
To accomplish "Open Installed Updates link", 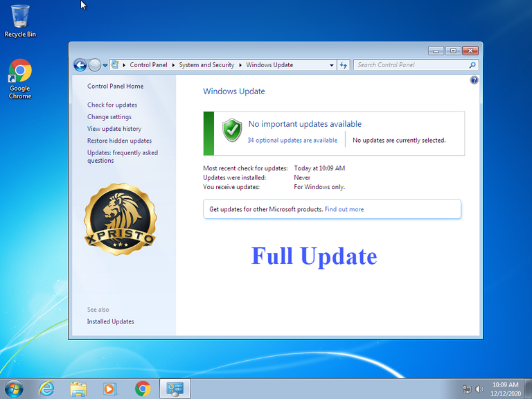I will pos(110,321).
